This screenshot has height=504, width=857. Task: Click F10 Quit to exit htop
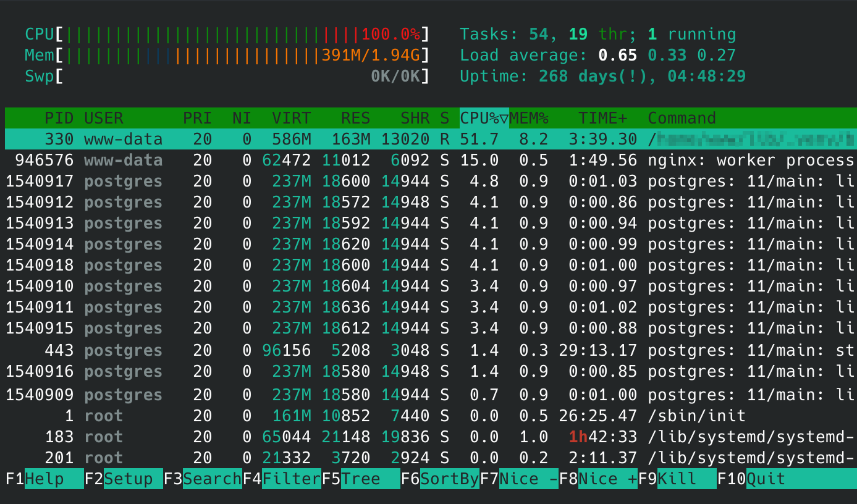point(765,479)
